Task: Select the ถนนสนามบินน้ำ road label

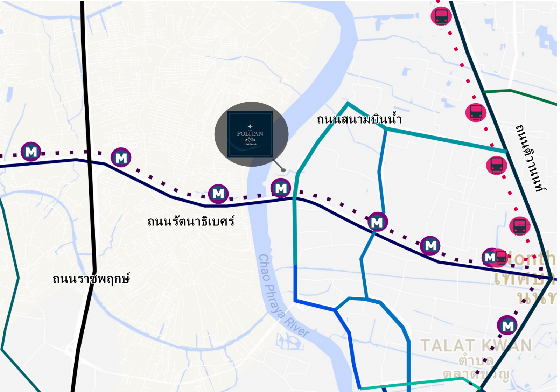Action: click(359, 119)
